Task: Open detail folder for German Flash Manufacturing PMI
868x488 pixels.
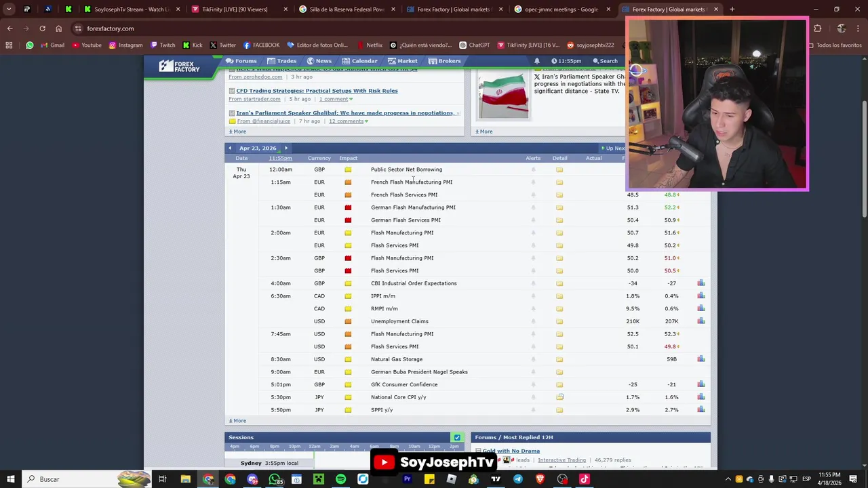Action: click(x=559, y=207)
